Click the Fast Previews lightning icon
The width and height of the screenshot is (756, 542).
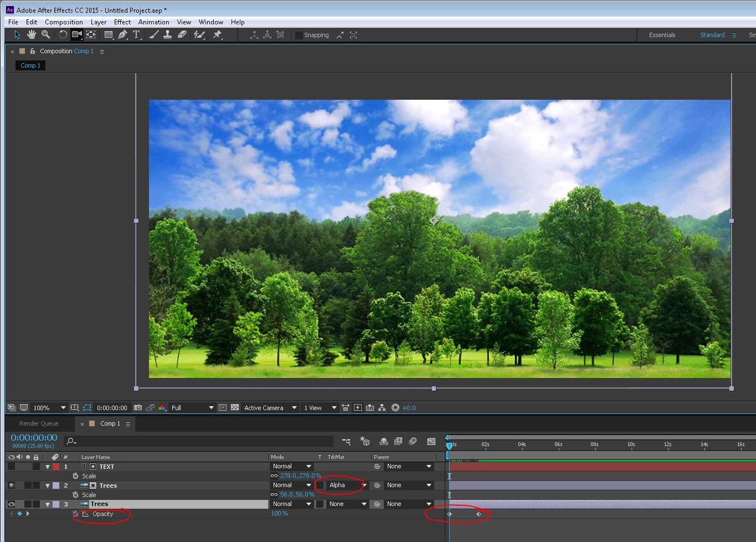358,407
